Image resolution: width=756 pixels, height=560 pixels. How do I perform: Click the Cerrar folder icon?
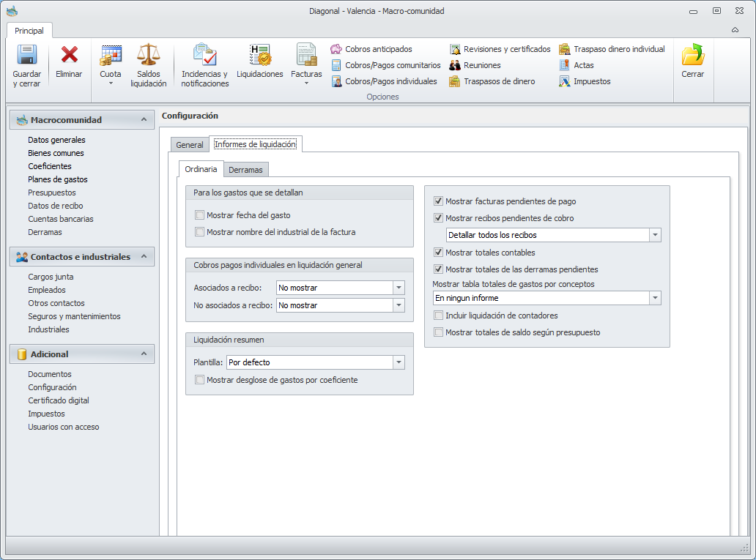click(x=692, y=54)
